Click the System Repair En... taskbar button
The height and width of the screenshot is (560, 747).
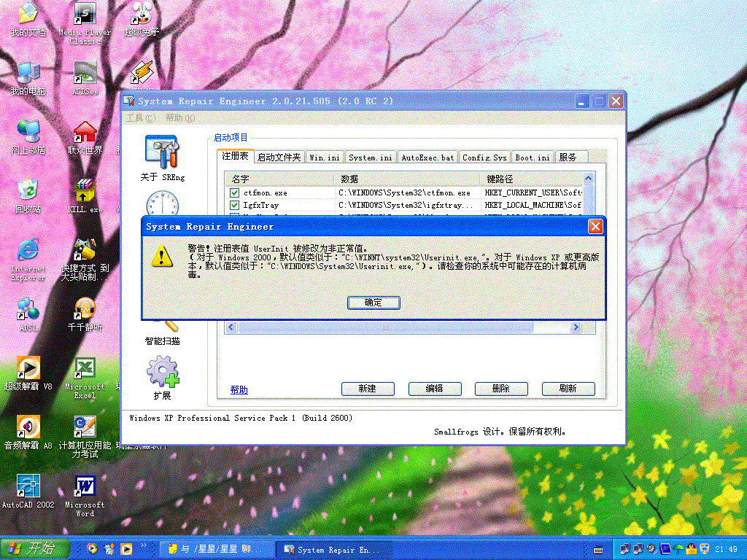click(334, 549)
